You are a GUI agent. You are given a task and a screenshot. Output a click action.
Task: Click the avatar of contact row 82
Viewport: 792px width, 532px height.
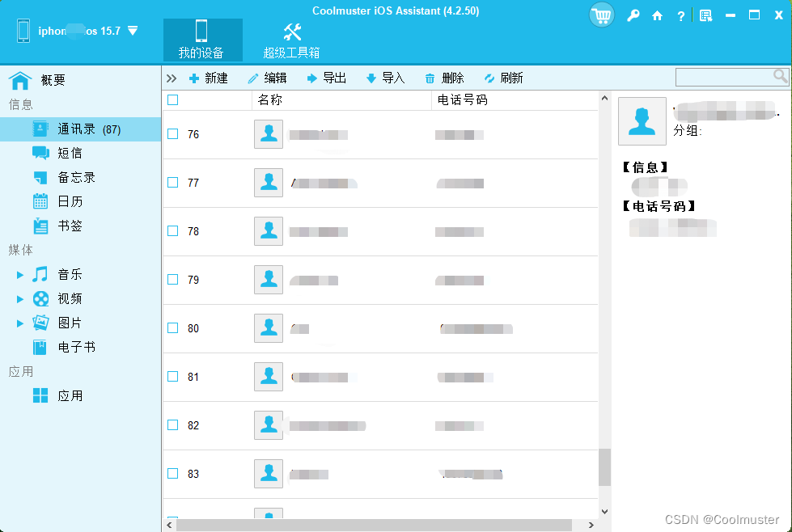tap(269, 425)
